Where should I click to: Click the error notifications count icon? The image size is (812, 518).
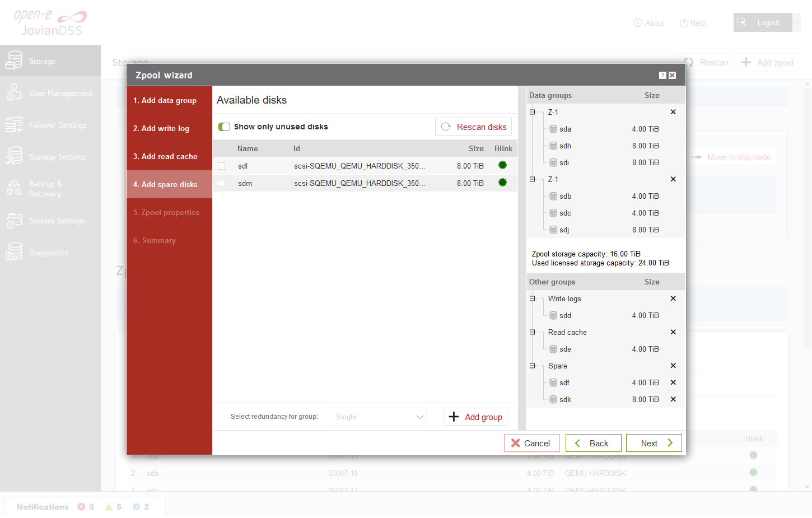pyautogui.click(x=82, y=507)
